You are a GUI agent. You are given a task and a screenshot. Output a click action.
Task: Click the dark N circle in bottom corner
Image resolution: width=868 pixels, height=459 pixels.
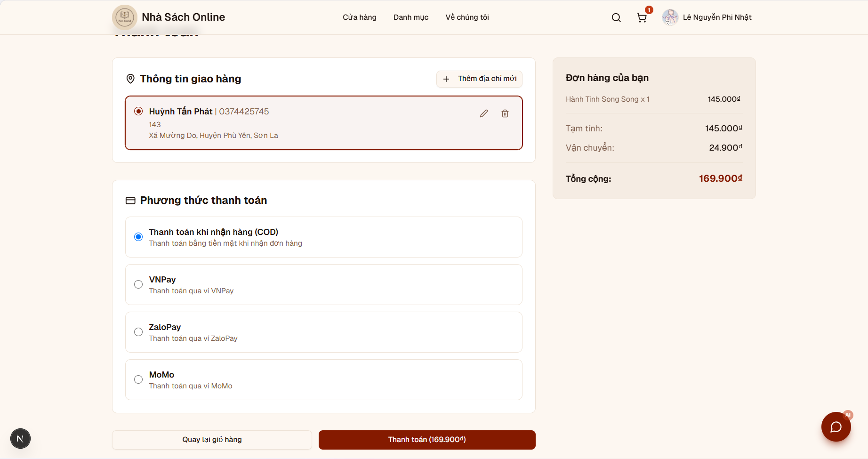click(20, 438)
